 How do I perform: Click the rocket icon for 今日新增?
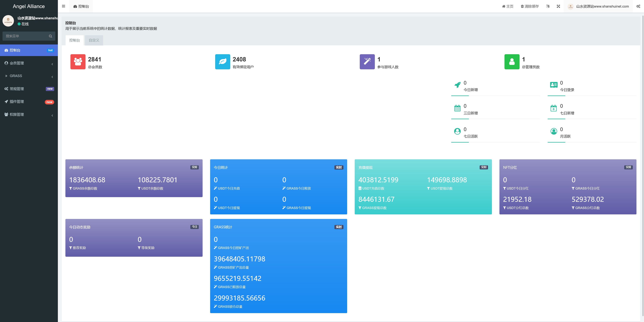pyautogui.click(x=457, y=85)
